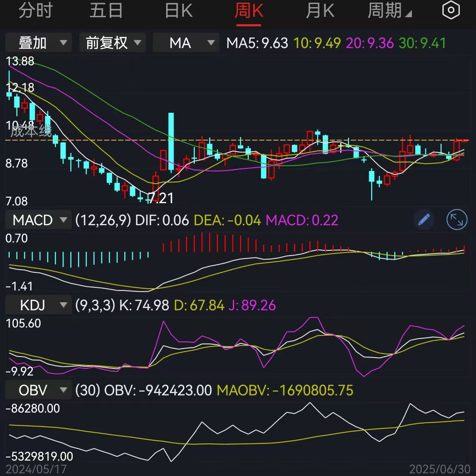
Task: Click the tall green candlestick in the chart
Action: point(171,141)
